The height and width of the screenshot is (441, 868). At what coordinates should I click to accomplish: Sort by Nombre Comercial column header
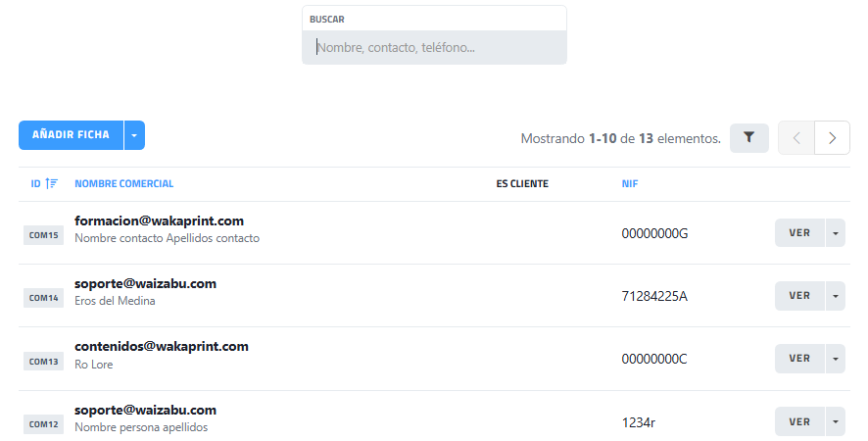tap(123, 184)
